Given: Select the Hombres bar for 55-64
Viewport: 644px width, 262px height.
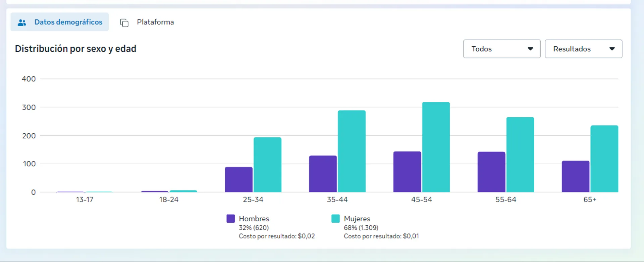Looking at the screenshot, I should [x=491, y=172].
